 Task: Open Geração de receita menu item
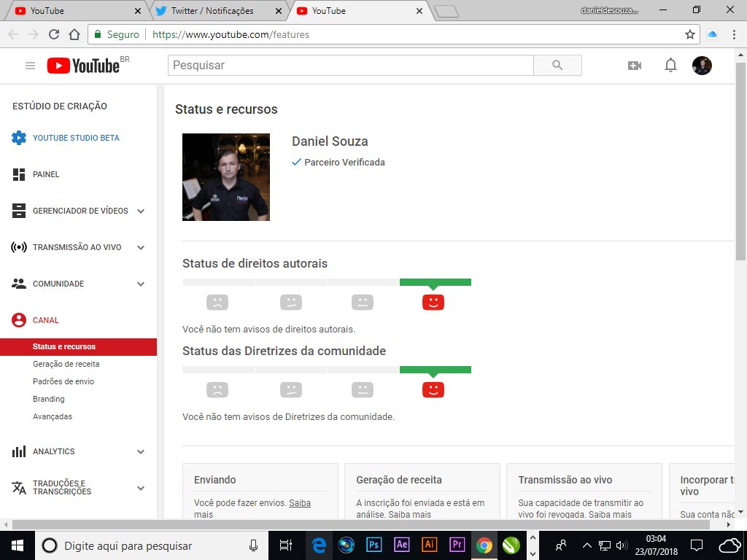click(x=66, y=364)
